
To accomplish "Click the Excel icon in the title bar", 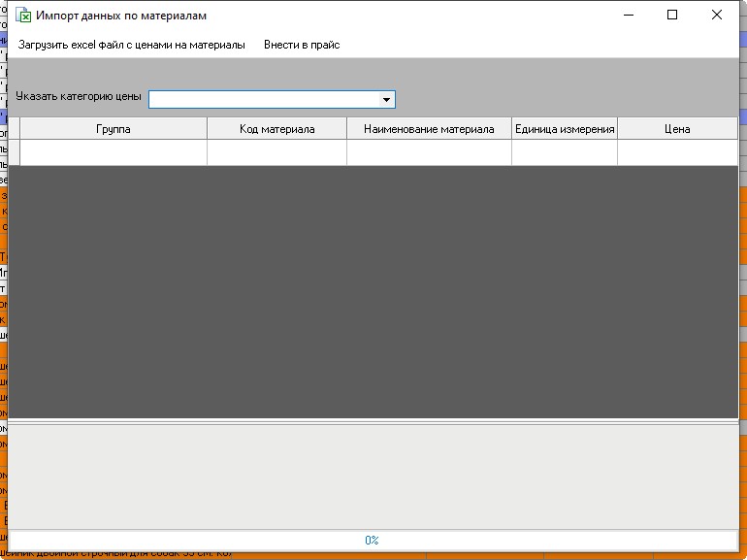I will click(23, 16).
